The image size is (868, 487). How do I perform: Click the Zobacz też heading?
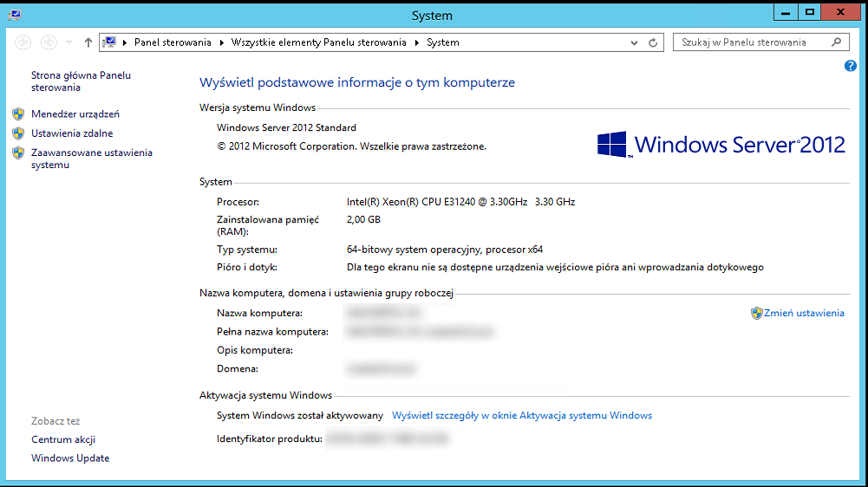tap(55, 421)
